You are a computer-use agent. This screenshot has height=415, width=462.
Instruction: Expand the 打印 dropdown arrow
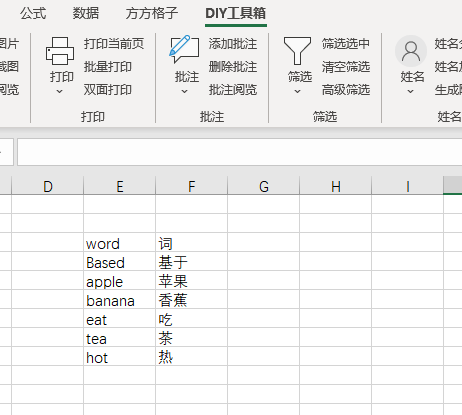pyautogui.click(x=60, y=91)
